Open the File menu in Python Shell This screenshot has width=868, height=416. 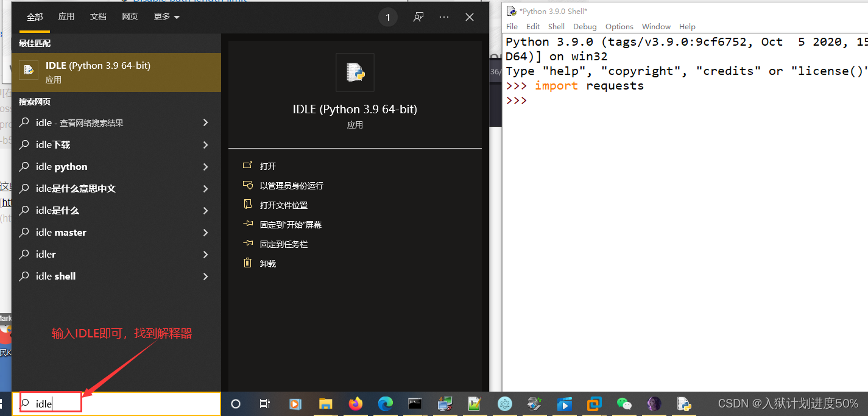(x=512, y=26)
